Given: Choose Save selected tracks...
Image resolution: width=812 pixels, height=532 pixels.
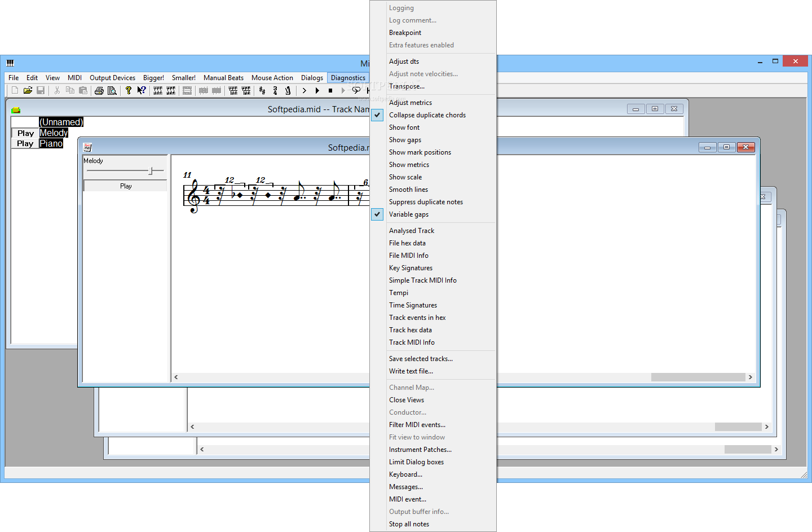Looking at the screenshot, I should (433, 359).
